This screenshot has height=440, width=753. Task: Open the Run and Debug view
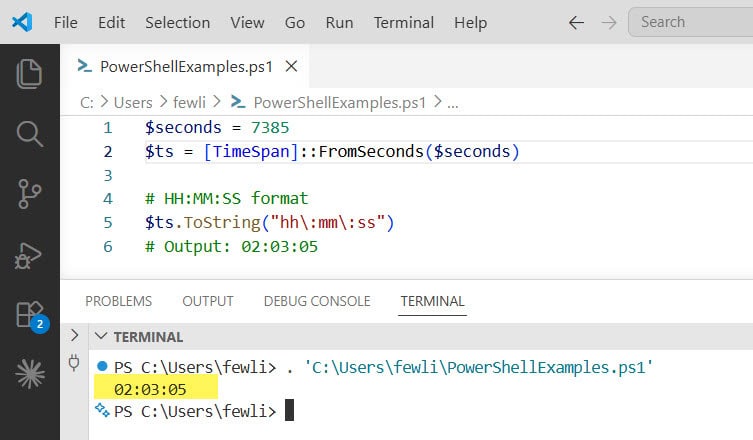(x=28, y=256)
